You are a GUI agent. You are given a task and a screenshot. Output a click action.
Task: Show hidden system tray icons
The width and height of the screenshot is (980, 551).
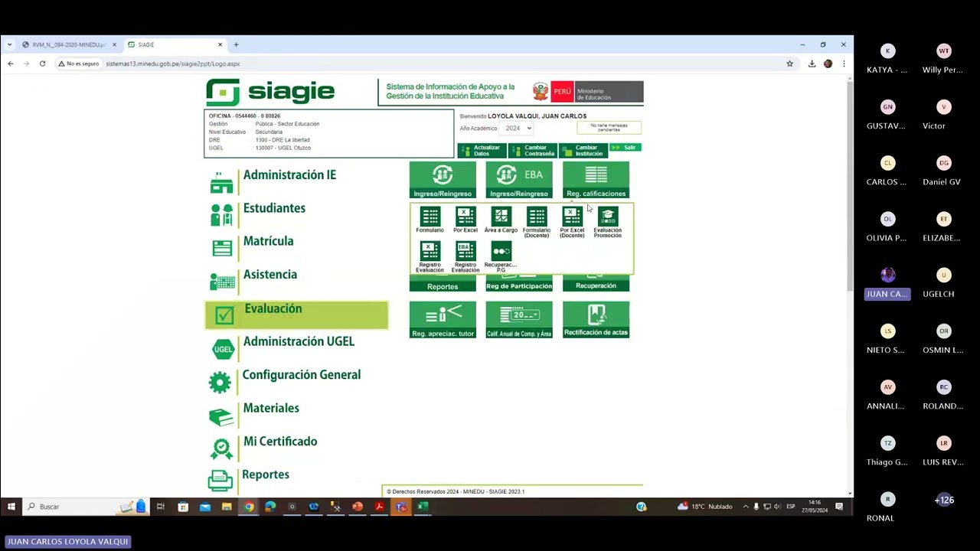pyautogui.click(x=746, y=507)
